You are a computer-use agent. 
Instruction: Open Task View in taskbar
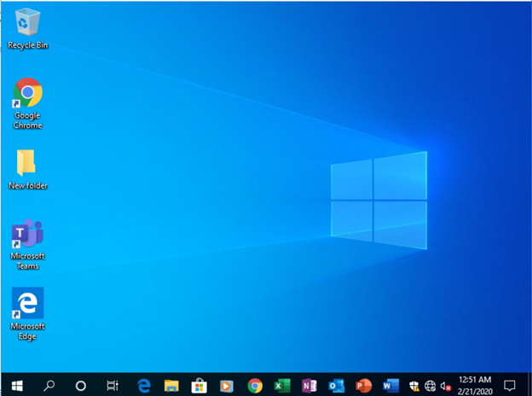click(113, 386)
